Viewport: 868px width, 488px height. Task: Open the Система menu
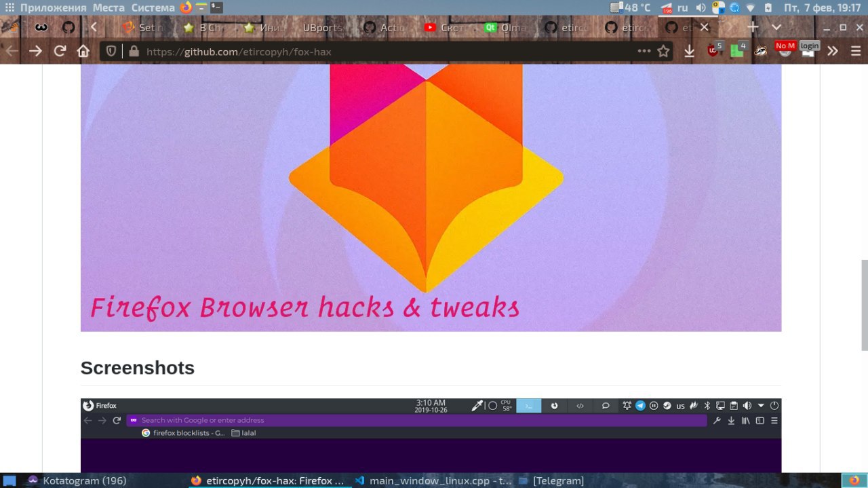tap(153, 7)
